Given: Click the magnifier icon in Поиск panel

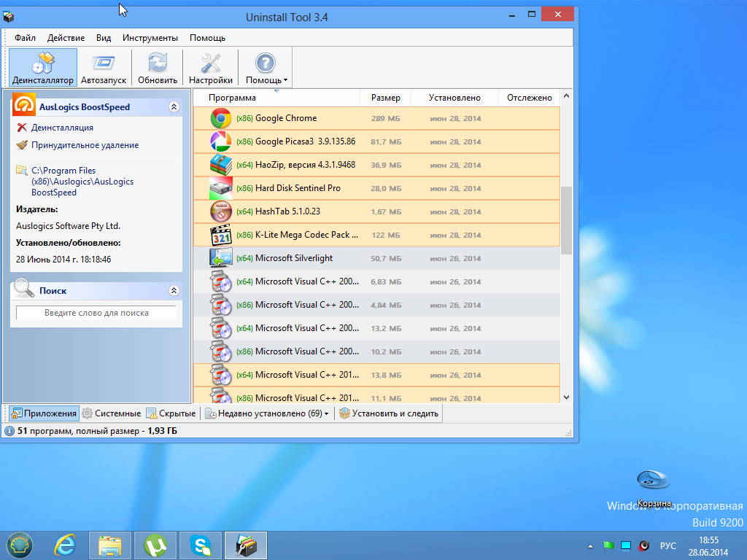Looking at the screenshot, I should [24, 287].
